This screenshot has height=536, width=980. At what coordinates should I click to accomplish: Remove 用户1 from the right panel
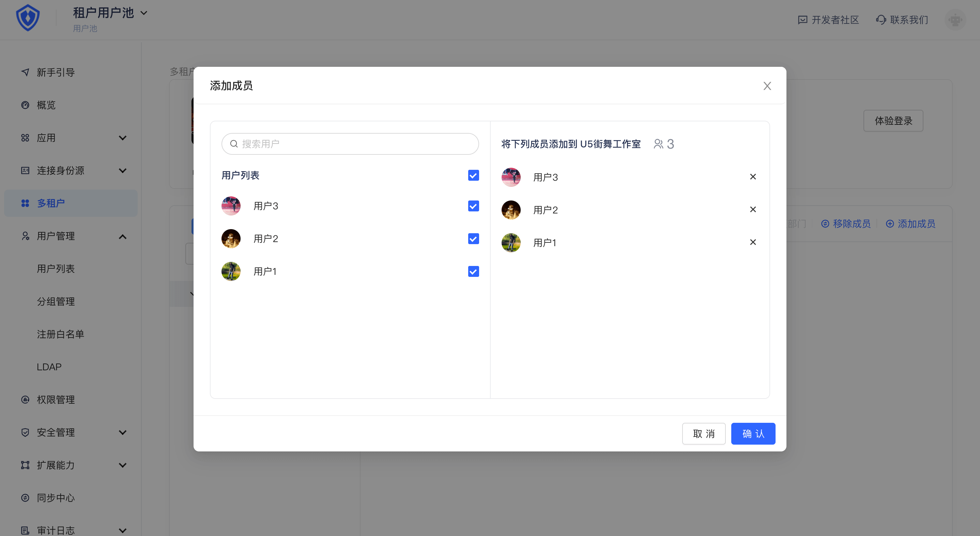point(752,242)
